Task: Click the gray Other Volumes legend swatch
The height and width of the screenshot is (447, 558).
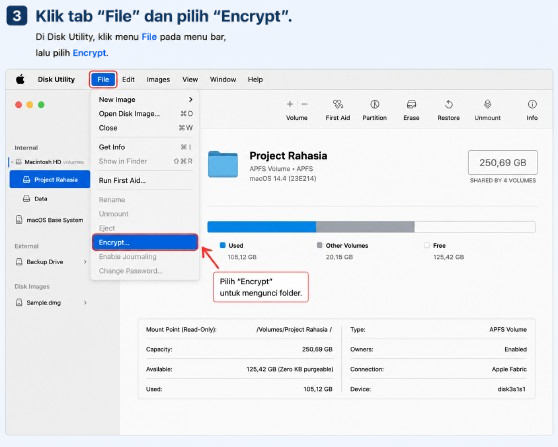Action: click(x=320, y=245)
